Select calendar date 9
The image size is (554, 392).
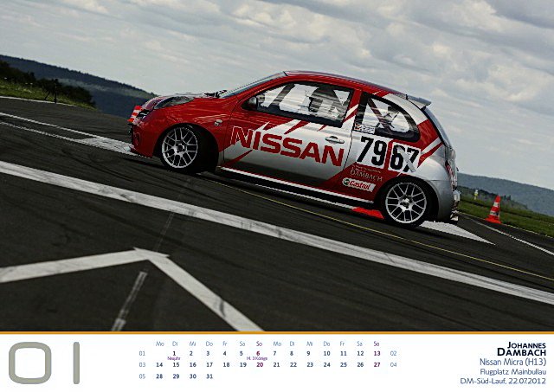click(x=308, y=353)
